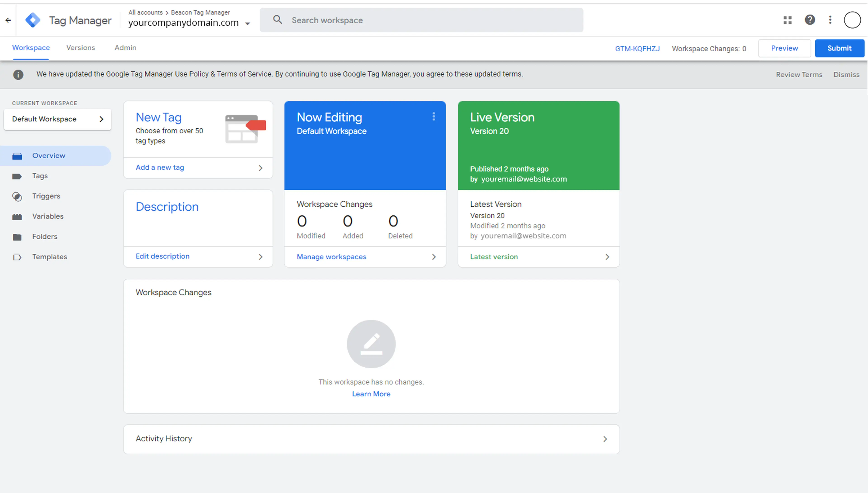Click the Edit description link
868x493 pixels.
click(x=163, y=256)
